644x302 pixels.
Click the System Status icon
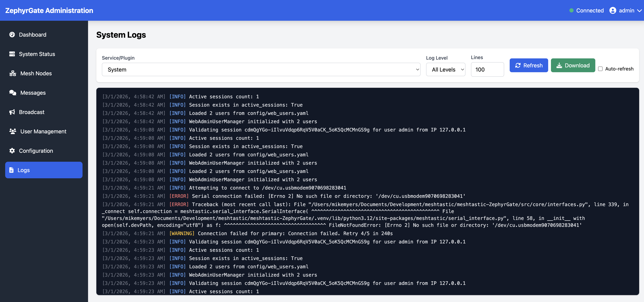12,54
